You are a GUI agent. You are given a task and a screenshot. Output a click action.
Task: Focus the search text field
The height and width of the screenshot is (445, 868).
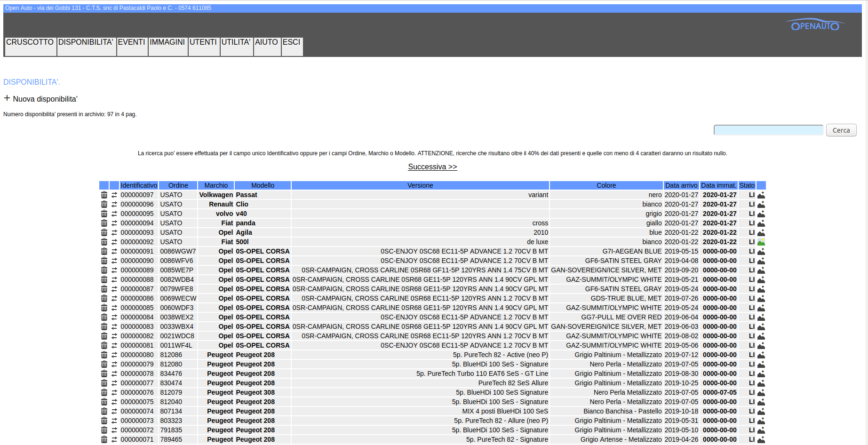[768, 130]
